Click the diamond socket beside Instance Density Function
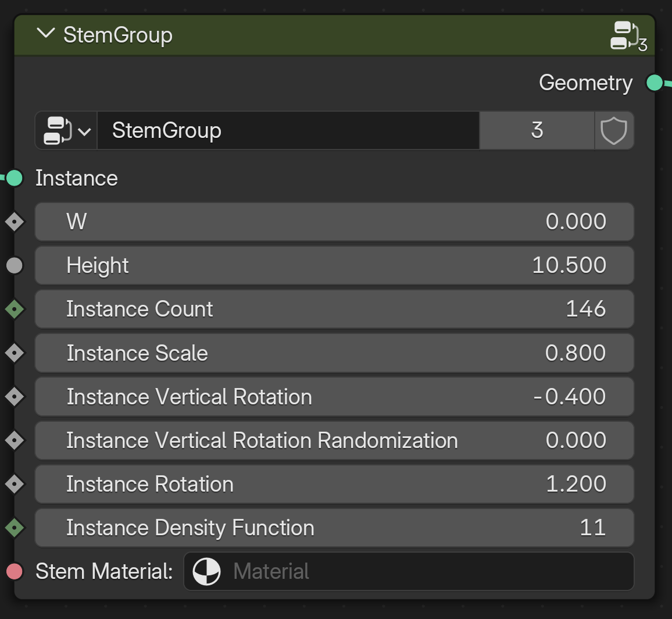Image resolution: width=672 pixels, height=619 pixels. tap(16, 528)
